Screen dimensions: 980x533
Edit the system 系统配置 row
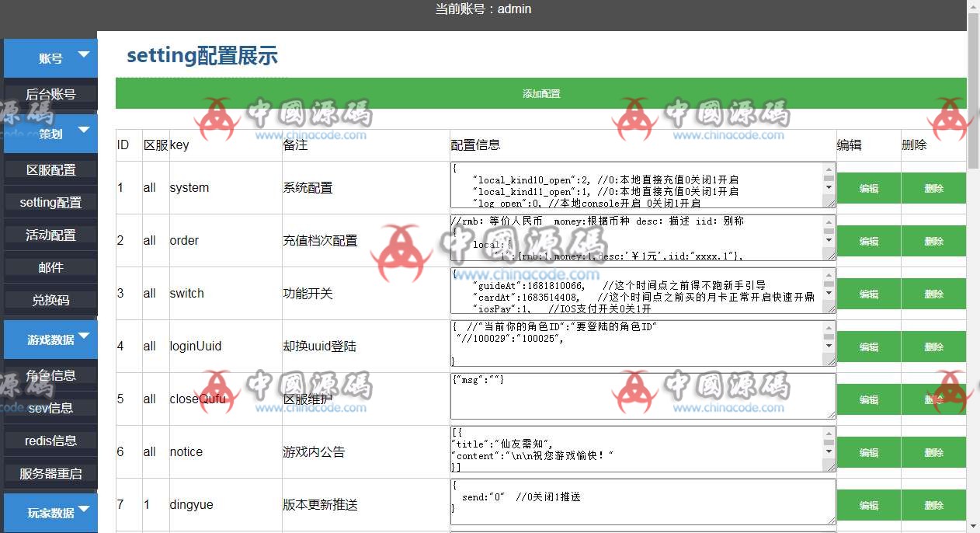868,187
